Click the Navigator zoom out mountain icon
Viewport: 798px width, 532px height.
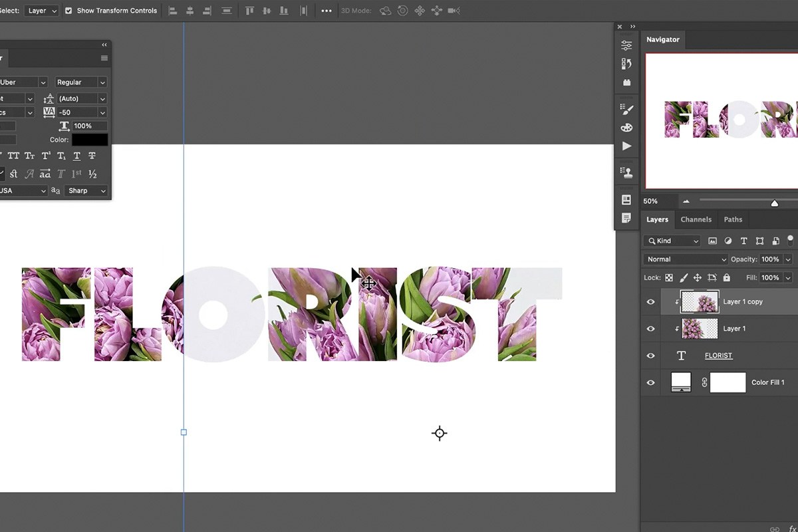coord(686,201)
